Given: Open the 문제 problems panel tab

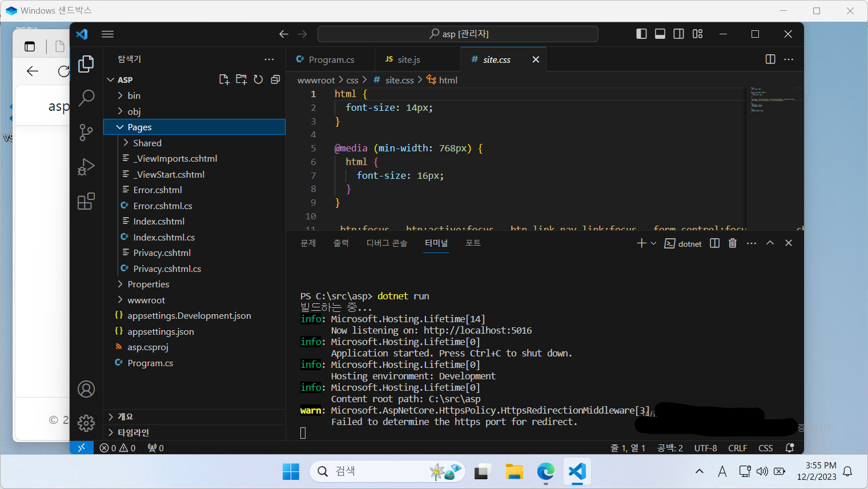Looking at the screenshot, I should 308,243.
